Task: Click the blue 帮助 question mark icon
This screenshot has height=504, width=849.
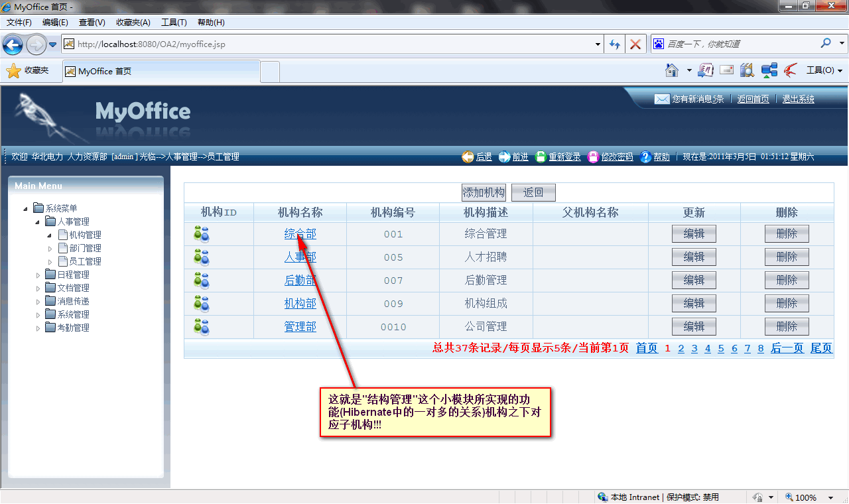Action: pos(645,157)
